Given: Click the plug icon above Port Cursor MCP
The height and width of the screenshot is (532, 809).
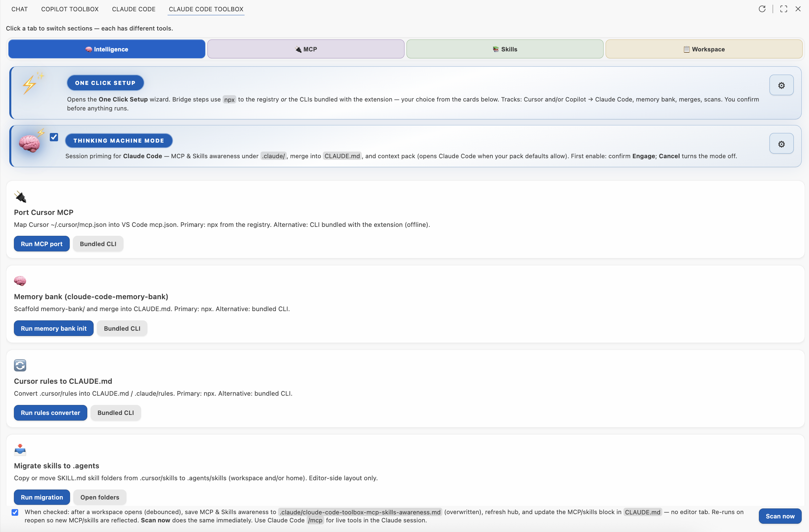Looking at the screenshot, I should pyautogui.click(x=20, y=197).
